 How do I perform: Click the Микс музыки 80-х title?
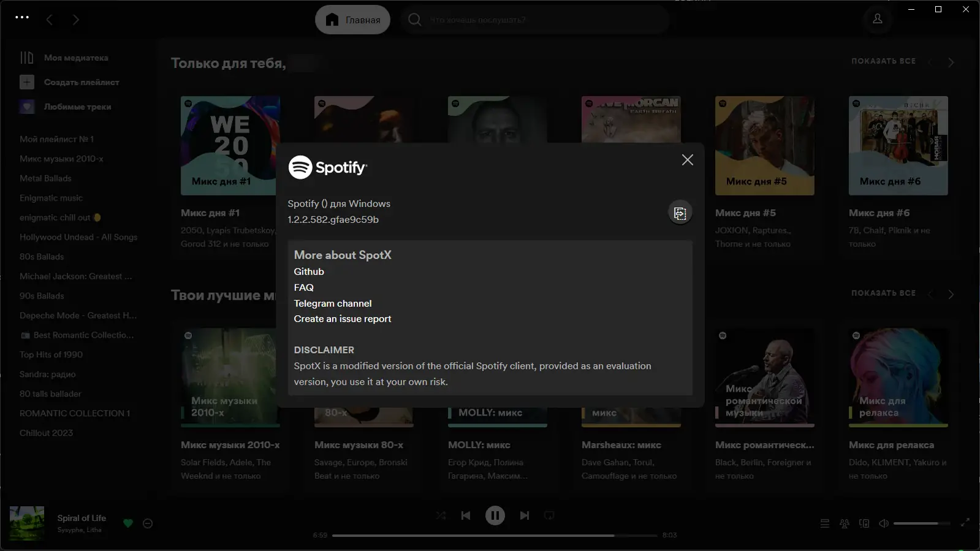(x=359, y=445)
